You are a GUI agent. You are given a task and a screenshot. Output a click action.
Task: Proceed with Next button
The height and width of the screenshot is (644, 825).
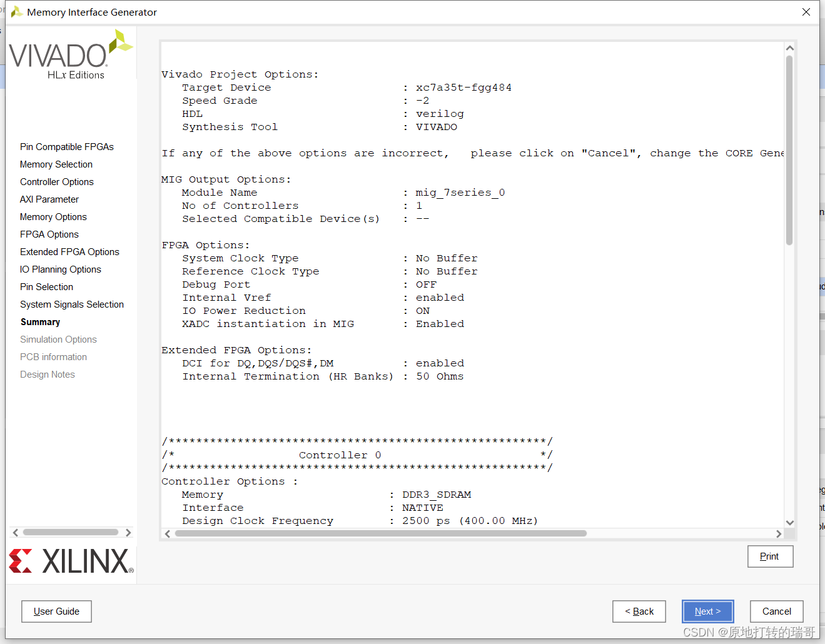pyautogui.click(x=707, y=611)
